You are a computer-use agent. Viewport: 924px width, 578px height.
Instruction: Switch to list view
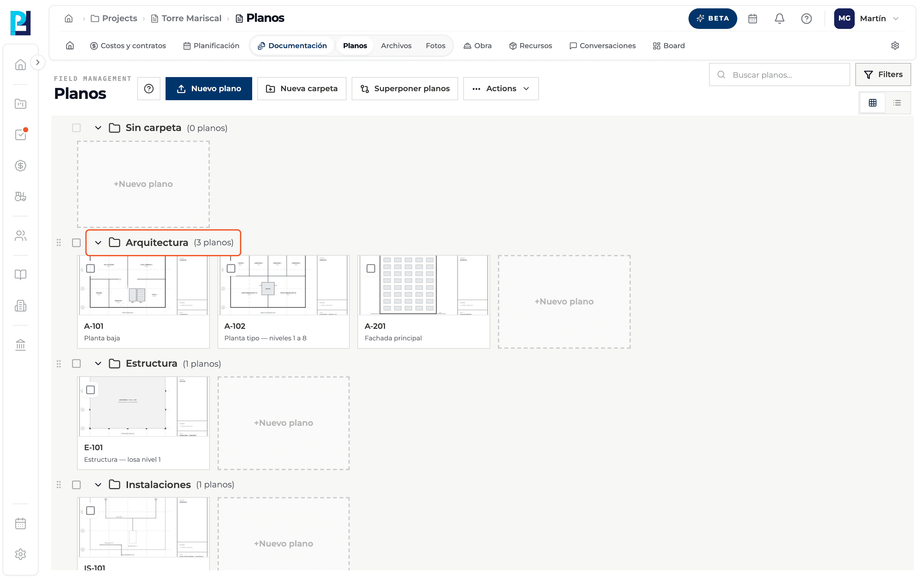click(x=897, y=103)
